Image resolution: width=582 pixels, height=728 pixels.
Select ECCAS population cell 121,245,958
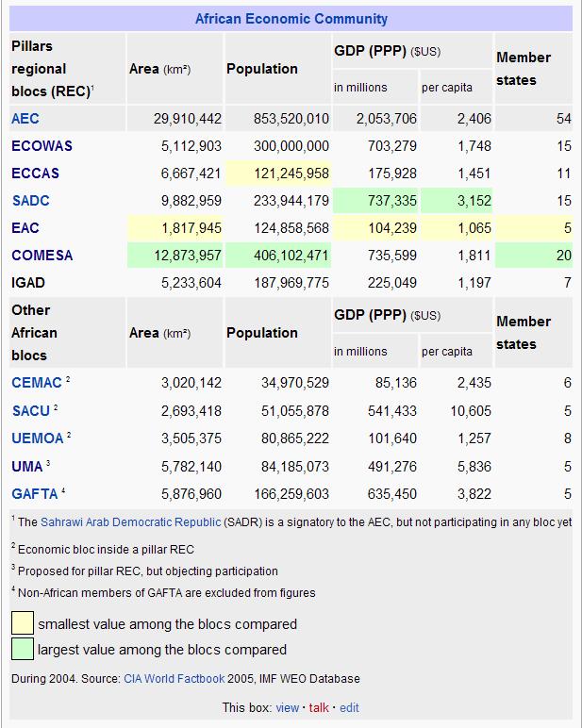(x=277, y=174)
